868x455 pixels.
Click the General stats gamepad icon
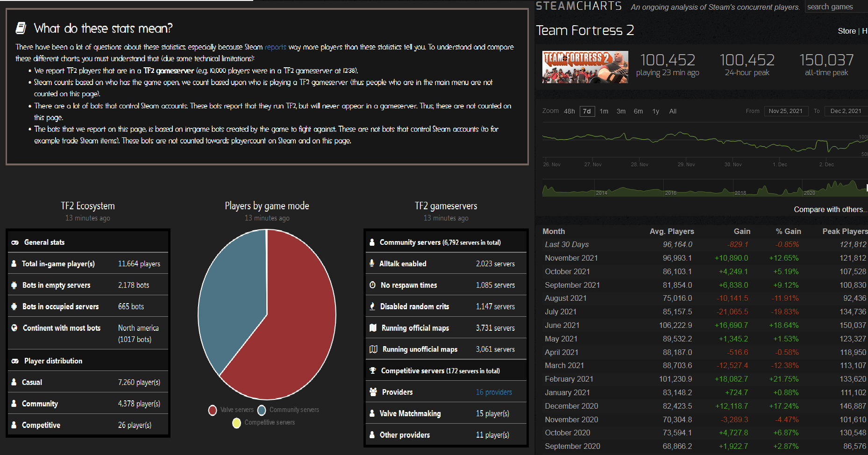[15, 242]
